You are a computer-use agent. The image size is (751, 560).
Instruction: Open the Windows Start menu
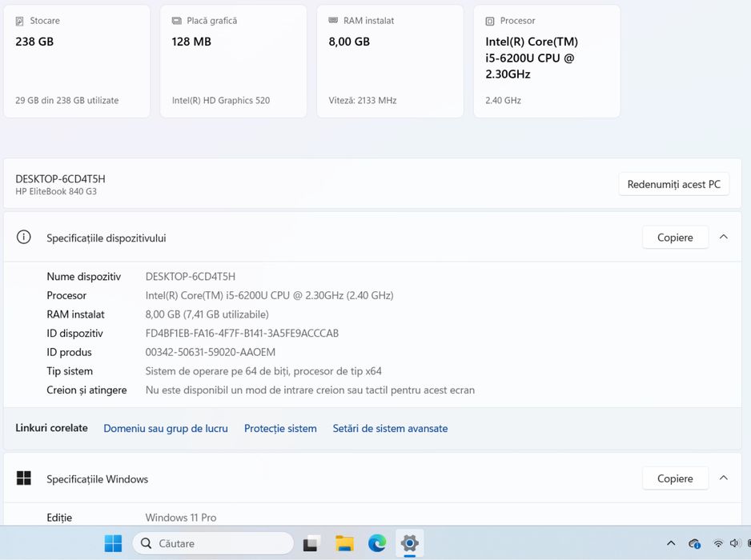[x=113, y=543]
